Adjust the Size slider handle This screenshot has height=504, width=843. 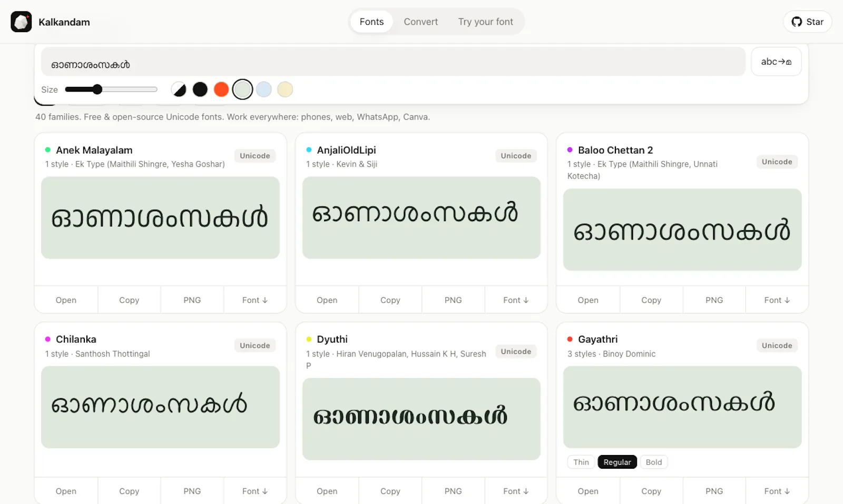point(97,90)
